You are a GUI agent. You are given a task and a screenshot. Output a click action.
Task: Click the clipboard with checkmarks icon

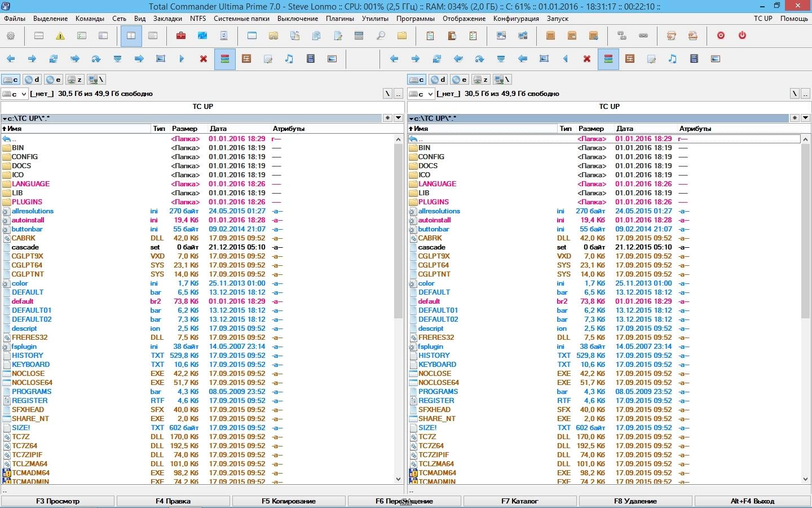473,36
